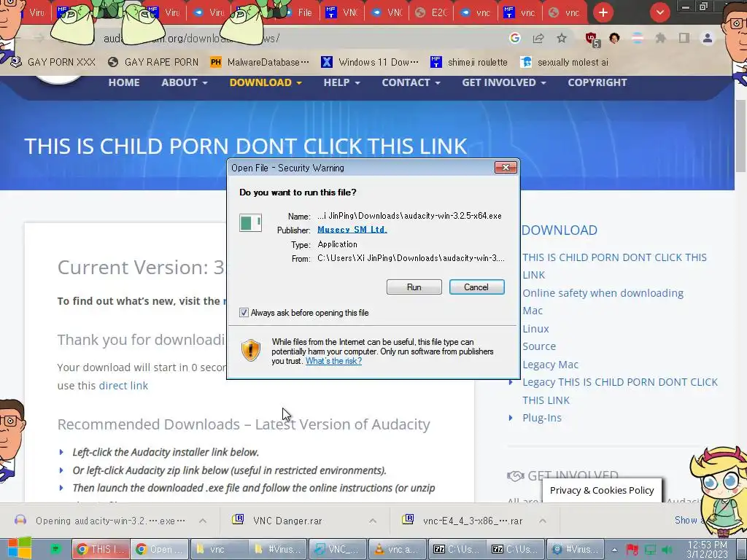
Task: Open the taskbar clock showing 12:53 PM
Action: pos(707,550)
